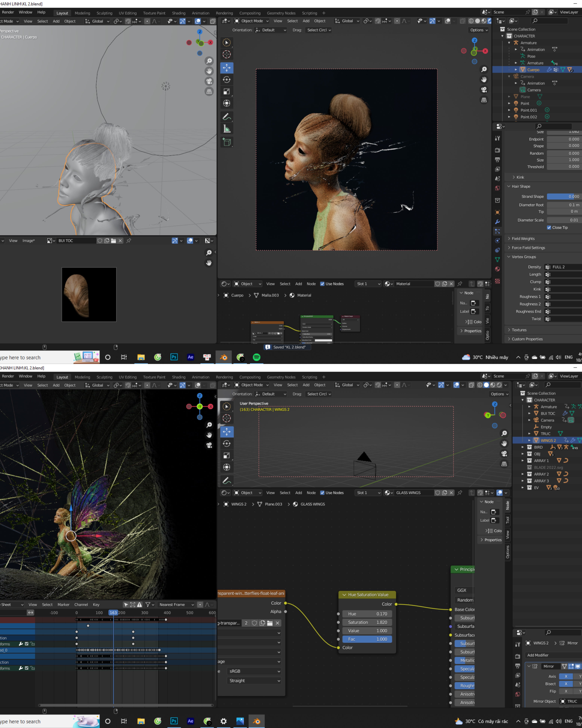Viewport: 582px width, 728px height.
Task: Open Render properties tab in top window
Action: [x=497, y=150]
